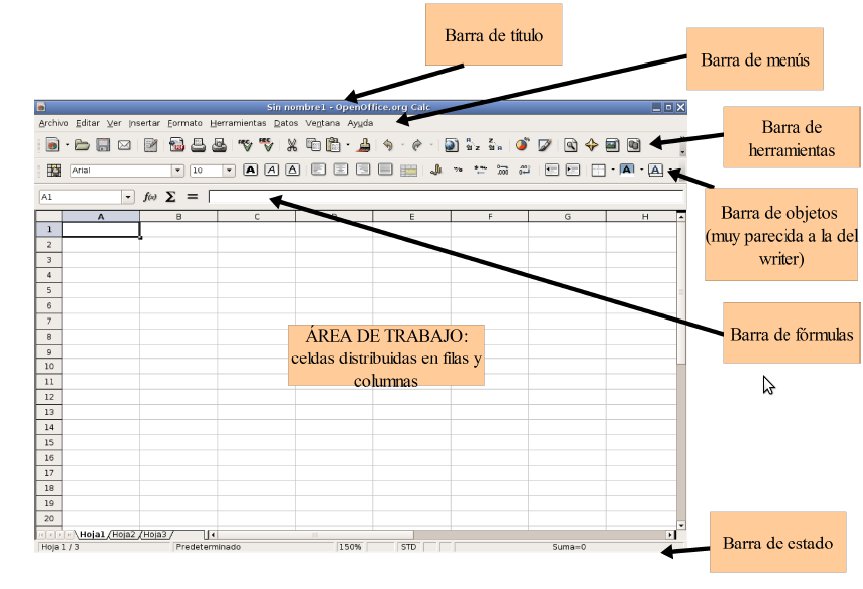Click the Open file folder icon
This screenshot has width=863, height=589.
point(83,146)
